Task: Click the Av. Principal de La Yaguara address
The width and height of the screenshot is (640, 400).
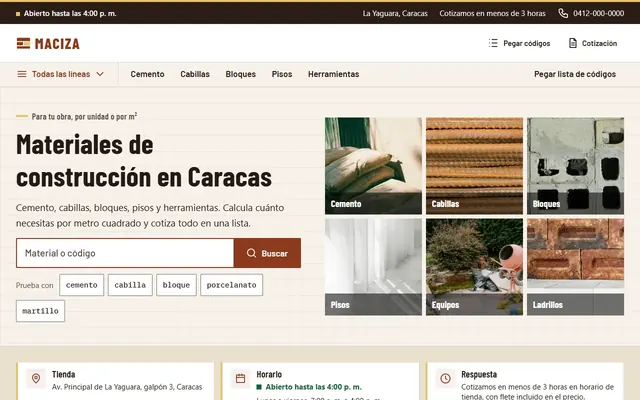Action: [x=127, y=387]
